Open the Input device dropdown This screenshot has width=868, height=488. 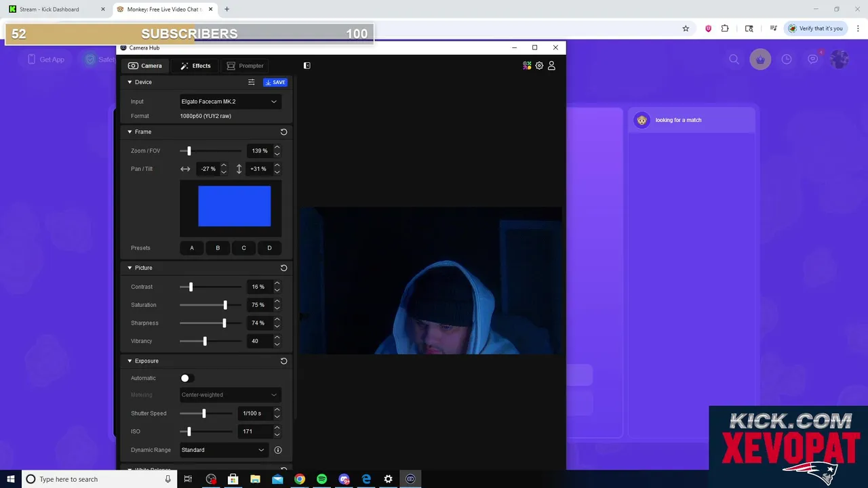tap(229, 102)
